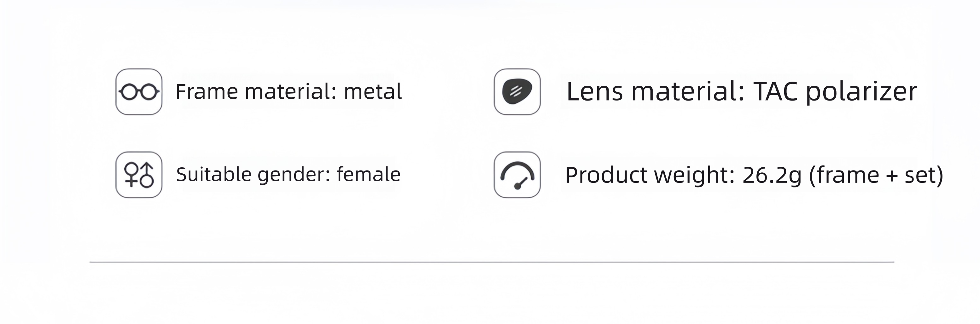
Task: Click the word "metal"
Action: 373,92
